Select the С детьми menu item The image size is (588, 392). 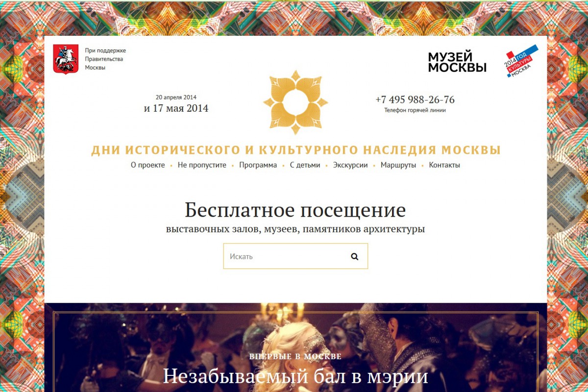[x=305, y=165]
